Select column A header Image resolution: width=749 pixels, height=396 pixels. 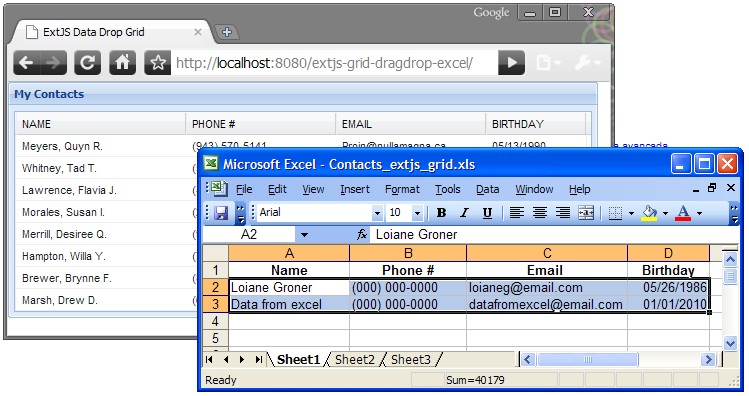[x=289, y=253]
